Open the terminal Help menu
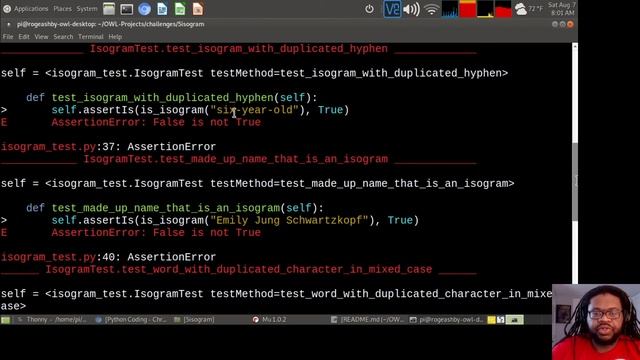Image resolution: width=640 pixels, height=360 pixels. [x=115, y=37]
